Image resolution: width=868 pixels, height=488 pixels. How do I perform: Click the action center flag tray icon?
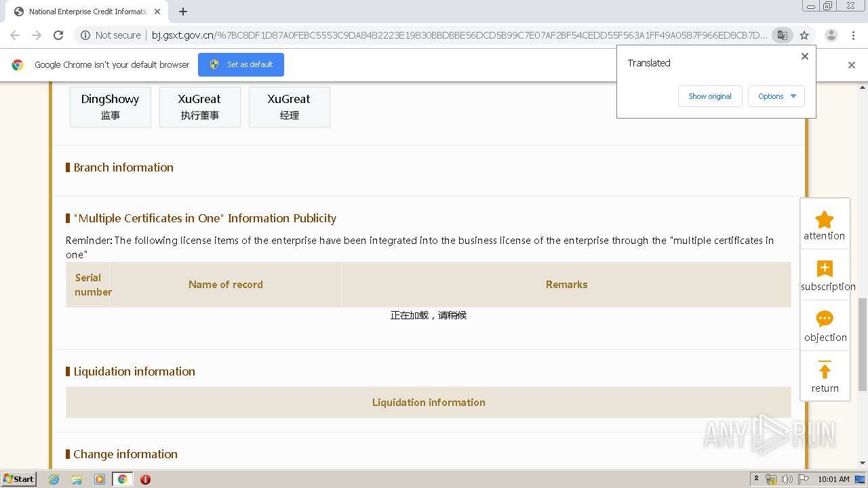coord(804,479)
